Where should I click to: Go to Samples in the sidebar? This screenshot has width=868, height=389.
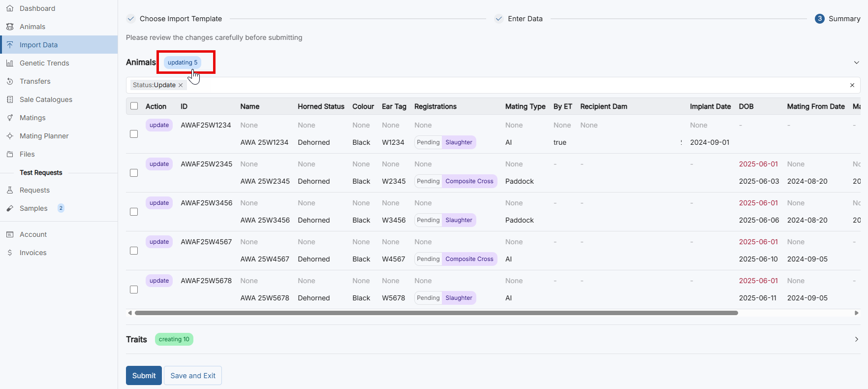(33, 208)
